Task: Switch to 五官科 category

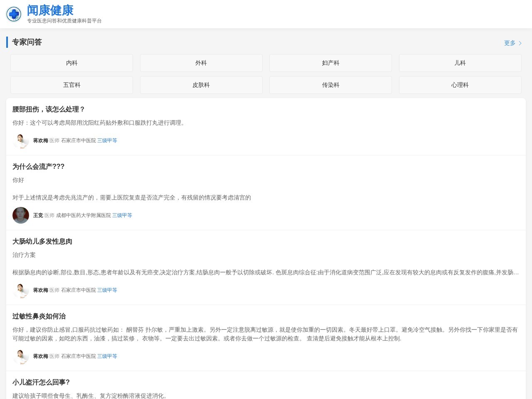Action: (71, 85)
